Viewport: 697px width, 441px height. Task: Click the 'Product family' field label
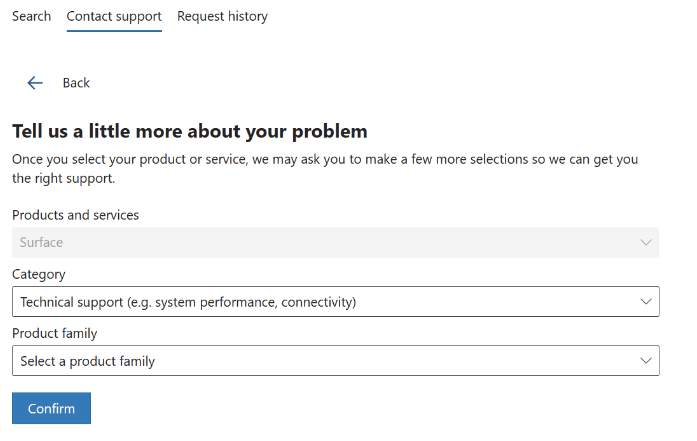[x=54, y=333]
